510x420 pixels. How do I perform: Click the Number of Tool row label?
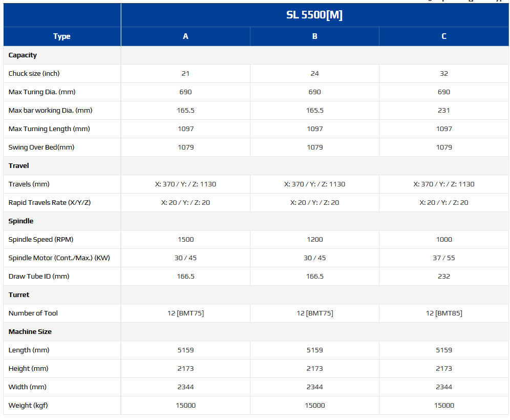click(x=33, y=313)
